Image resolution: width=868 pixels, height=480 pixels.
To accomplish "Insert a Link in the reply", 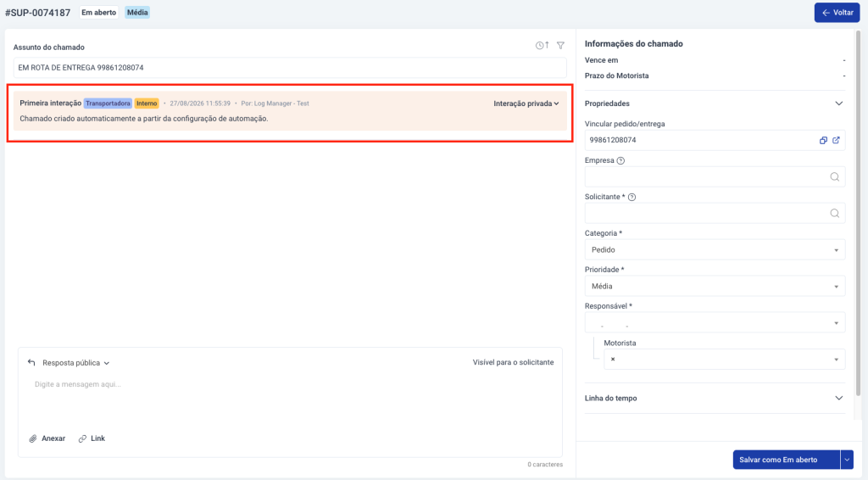I will click(92, 438).
